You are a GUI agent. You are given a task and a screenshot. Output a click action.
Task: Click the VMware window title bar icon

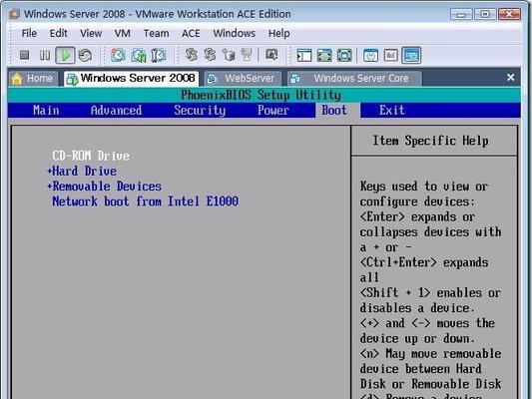pyautogui.click(x=14, y=14)
